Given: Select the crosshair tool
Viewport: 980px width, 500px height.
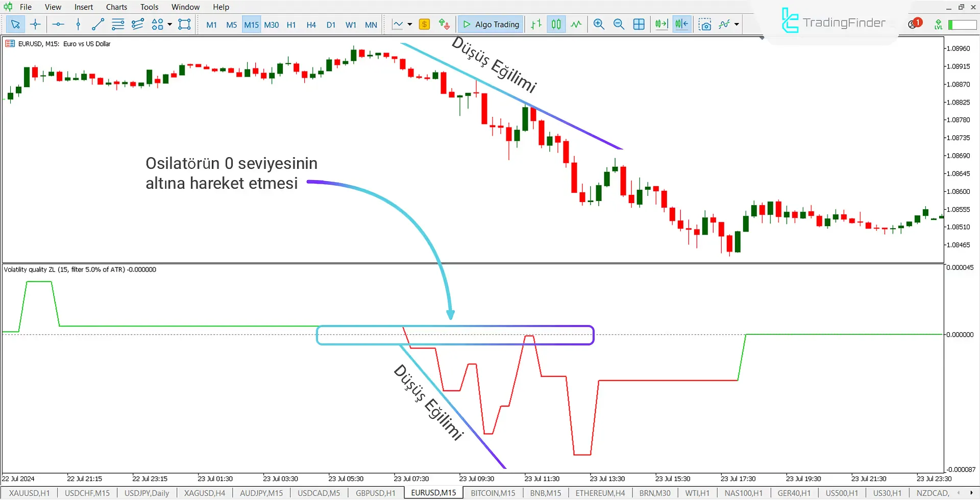Looking at the screenshot, I should (35, 24).
